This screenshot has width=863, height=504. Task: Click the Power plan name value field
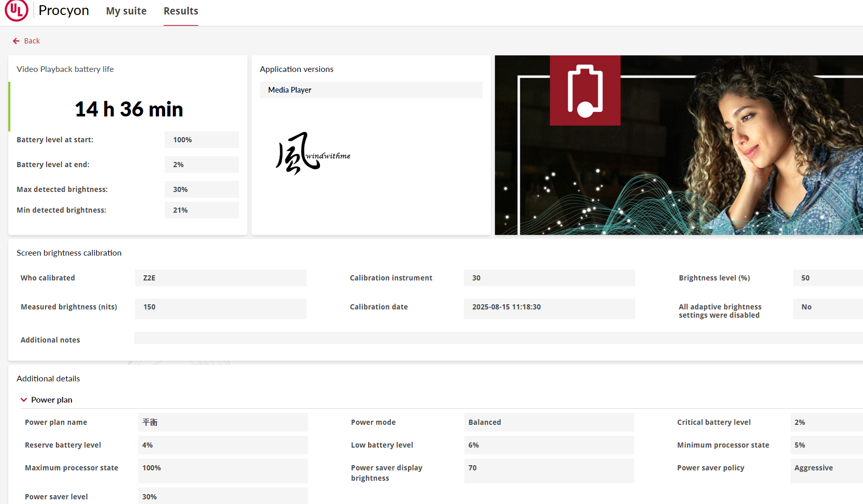[x=223, y=422]
